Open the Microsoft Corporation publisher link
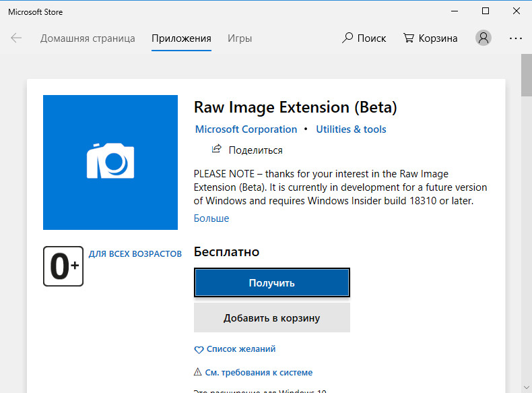532x393 pixels. (x=246, y=129)
